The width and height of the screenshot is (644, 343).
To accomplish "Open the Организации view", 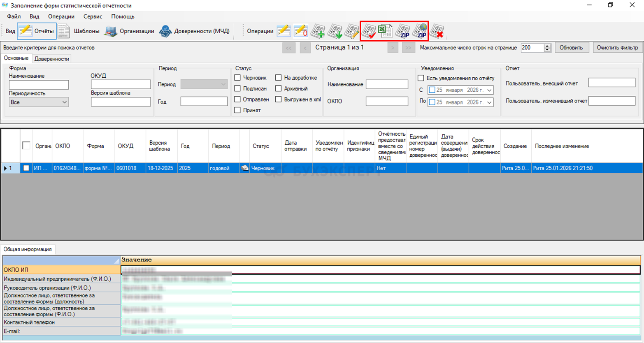I will point(129,31).
